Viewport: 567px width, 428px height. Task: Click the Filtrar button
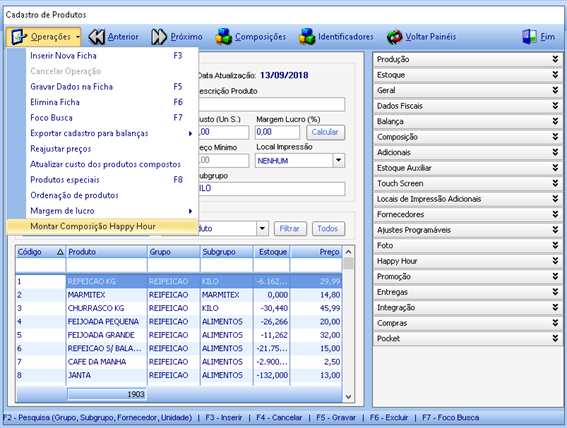coord(290,229)
